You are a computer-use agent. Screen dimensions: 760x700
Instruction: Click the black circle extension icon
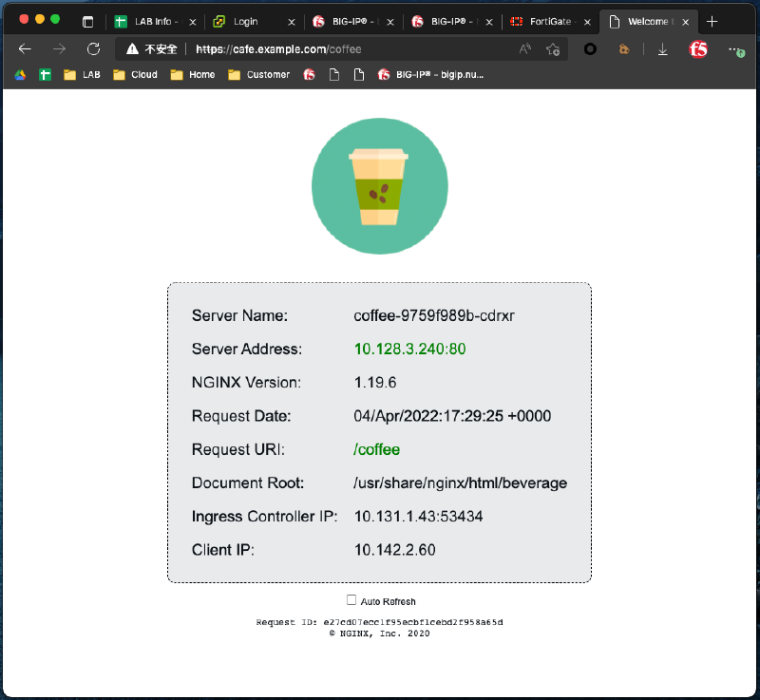click(591, 49)
